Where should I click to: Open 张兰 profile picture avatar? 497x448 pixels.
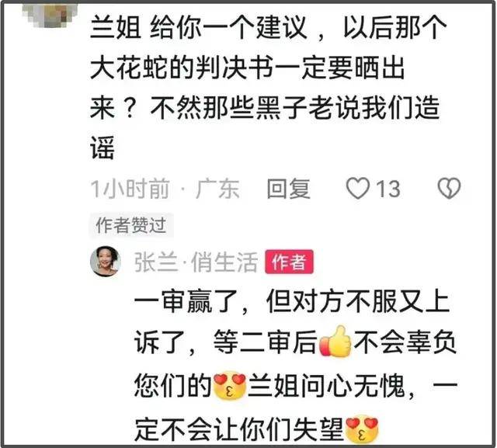click(x=106, y=261)
